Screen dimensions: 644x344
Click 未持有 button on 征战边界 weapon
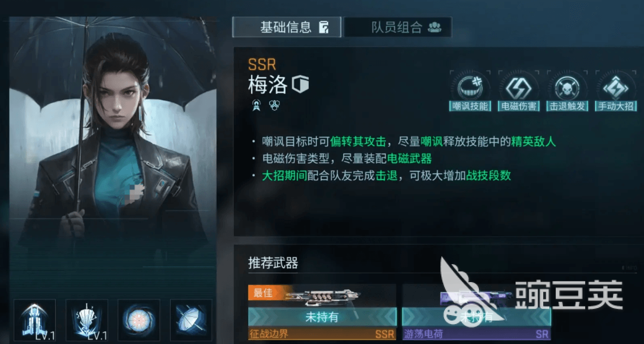click(x=322, y=317)
